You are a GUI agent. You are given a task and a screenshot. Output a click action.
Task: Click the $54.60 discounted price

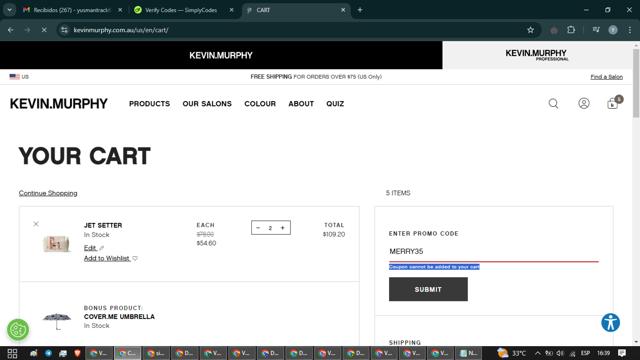(207, 243)
